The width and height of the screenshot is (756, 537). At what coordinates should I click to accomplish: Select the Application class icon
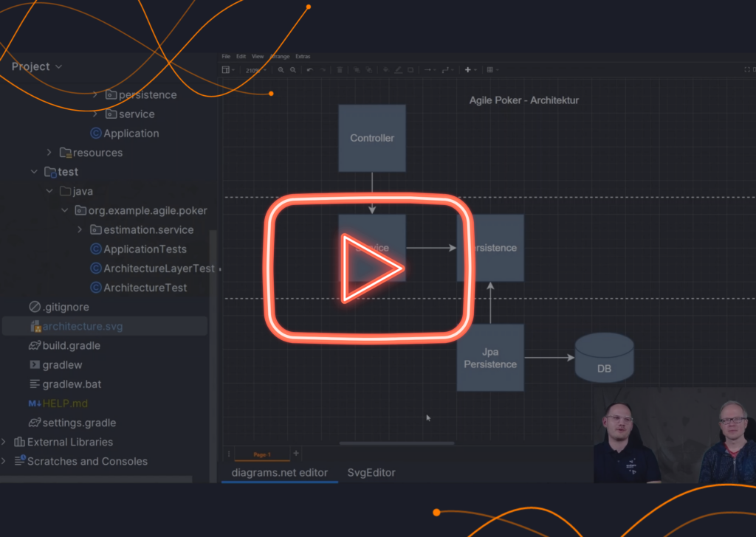click(96, 133)
